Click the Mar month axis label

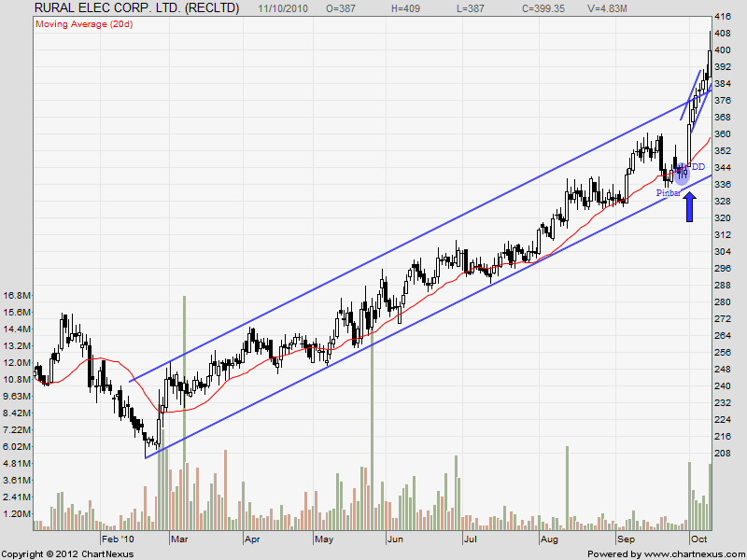pyautogui.click(x=179, y=539)
